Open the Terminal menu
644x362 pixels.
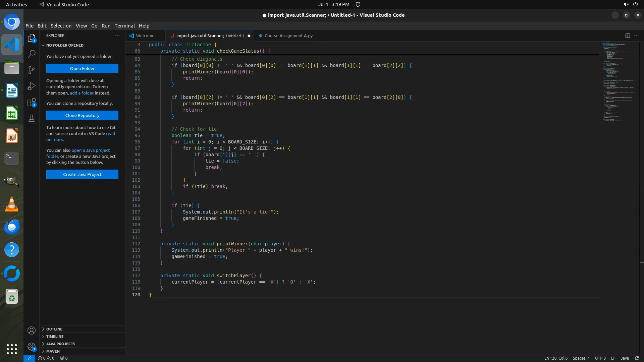(x=124, y=26)
